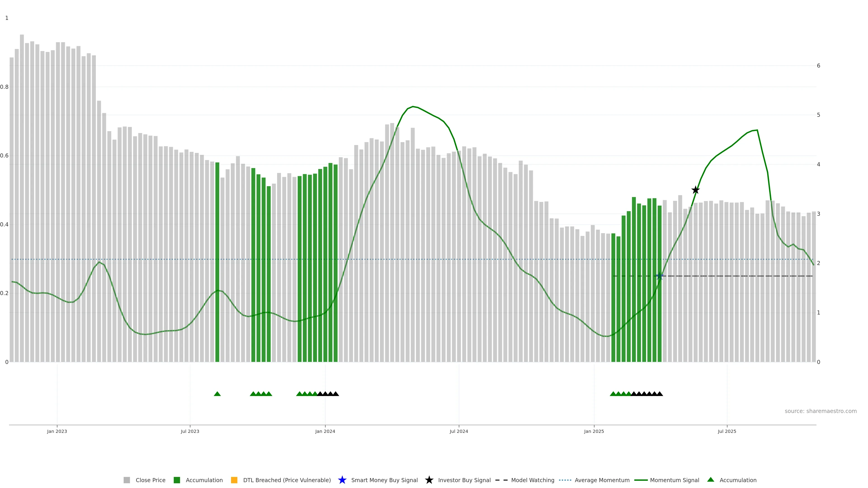
Task: Toggle the green Accumulation bar legend entry
Action: tap(177, 480)
